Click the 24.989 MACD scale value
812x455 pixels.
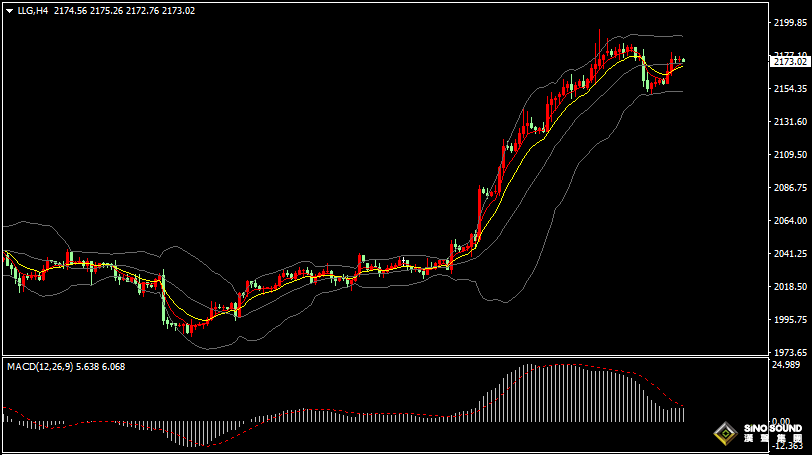pos(788,365)
